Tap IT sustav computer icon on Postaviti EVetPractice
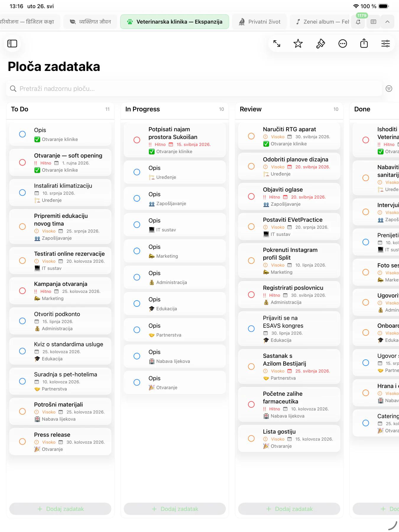399x532 pixels. (266, 234)
